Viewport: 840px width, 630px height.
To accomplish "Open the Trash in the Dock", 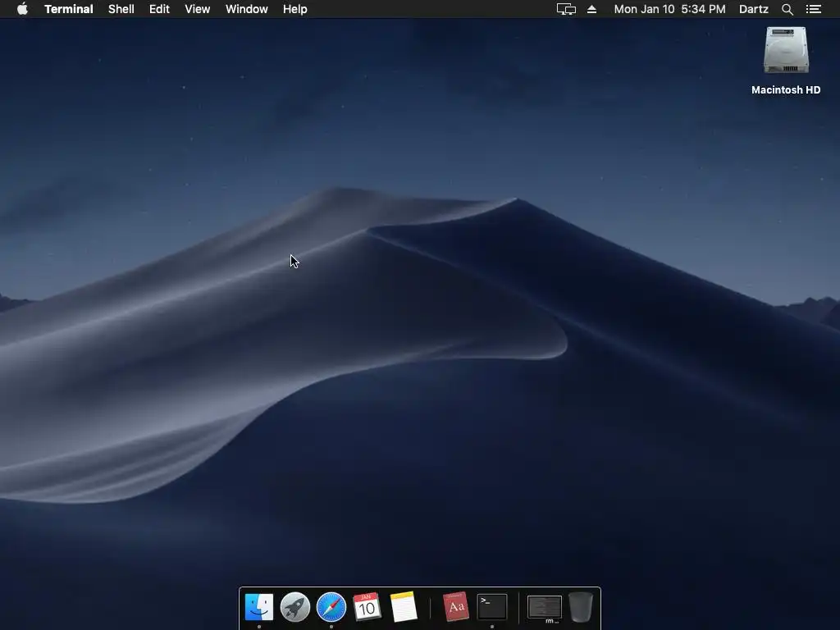I will (581, 607).
